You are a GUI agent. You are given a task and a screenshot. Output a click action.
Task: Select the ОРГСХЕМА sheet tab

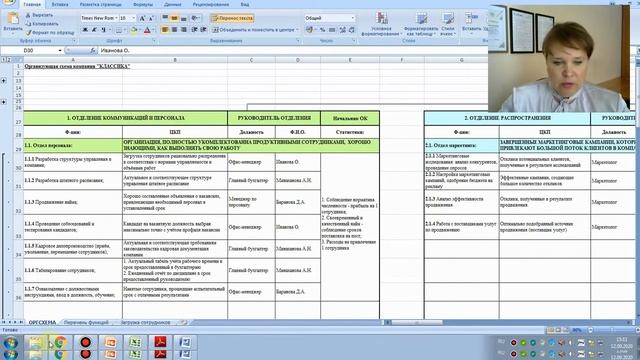[x=42, y=322]
